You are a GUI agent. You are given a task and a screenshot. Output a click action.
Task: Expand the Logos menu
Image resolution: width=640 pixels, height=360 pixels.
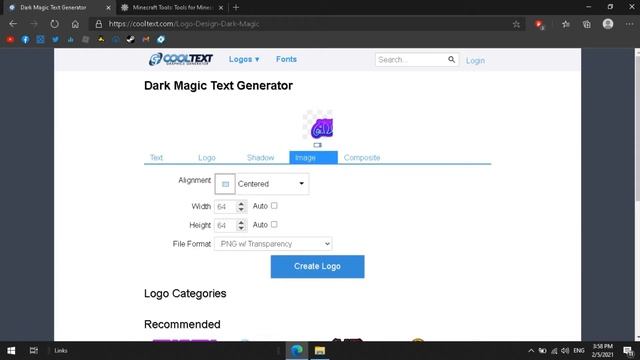point(244,60)
